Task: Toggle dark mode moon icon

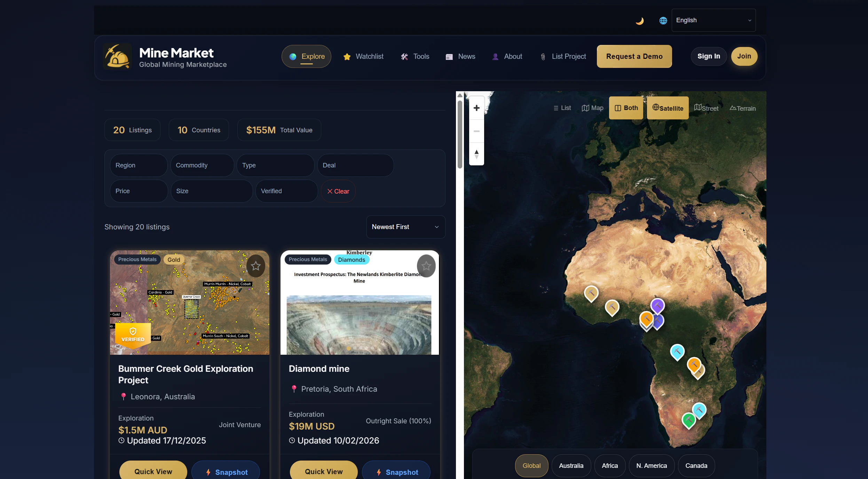Action: tap(639, 21)
